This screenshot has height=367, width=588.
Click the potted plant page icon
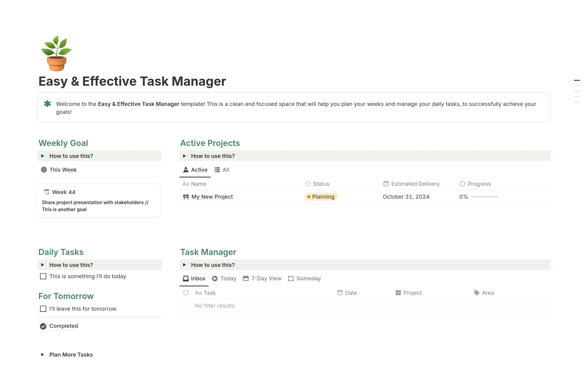[56, 53]
